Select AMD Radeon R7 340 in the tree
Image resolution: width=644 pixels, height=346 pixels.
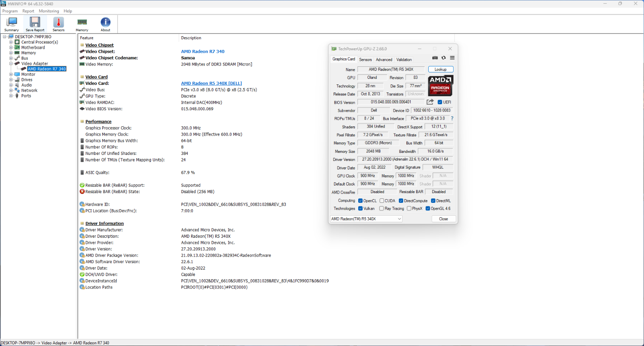(x=47, y=69)
